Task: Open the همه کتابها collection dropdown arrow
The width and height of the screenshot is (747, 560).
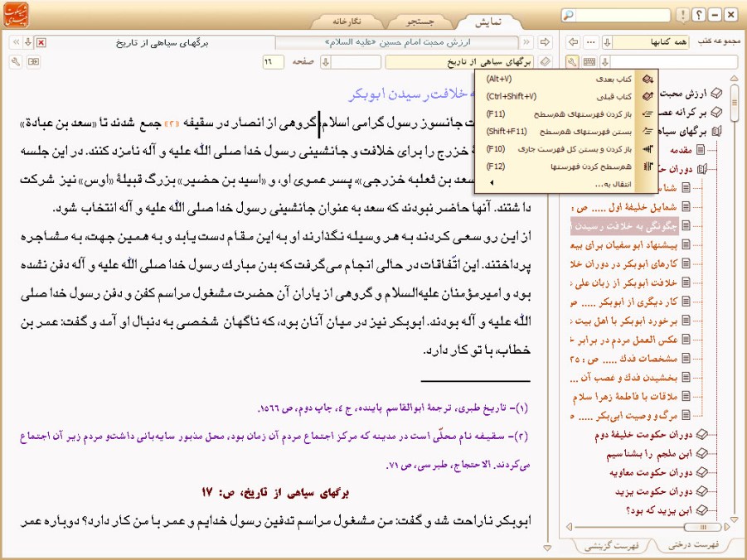Action: click(x=606, y=42)
